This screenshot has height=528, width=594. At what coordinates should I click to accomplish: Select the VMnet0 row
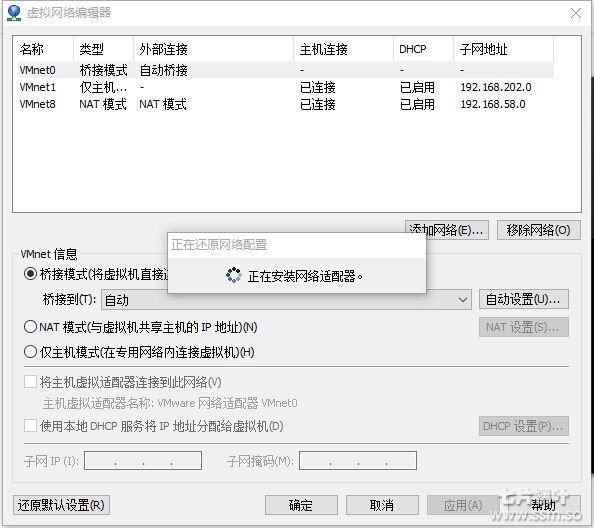(286, 70)
